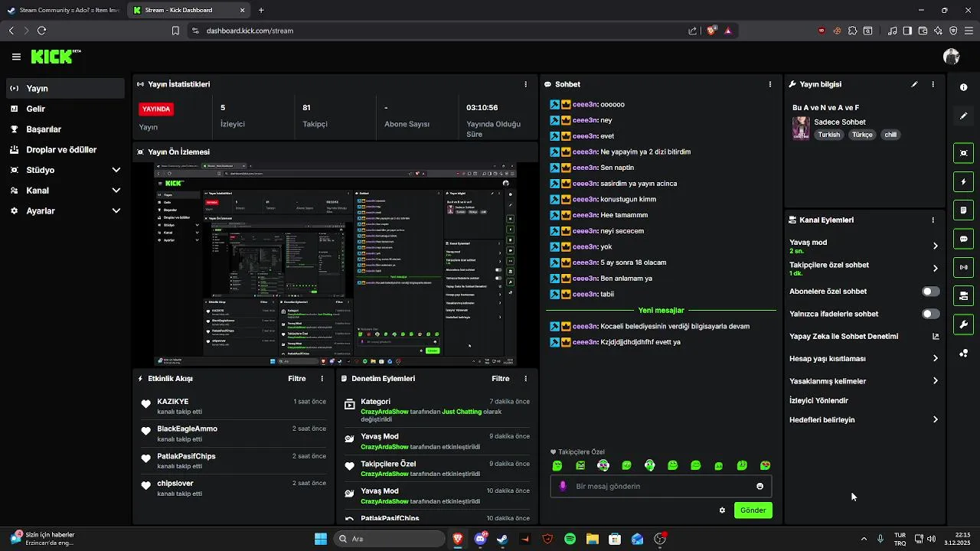Open Steam from the taskbar
The image size is (980, 551).
pos(502,539)
